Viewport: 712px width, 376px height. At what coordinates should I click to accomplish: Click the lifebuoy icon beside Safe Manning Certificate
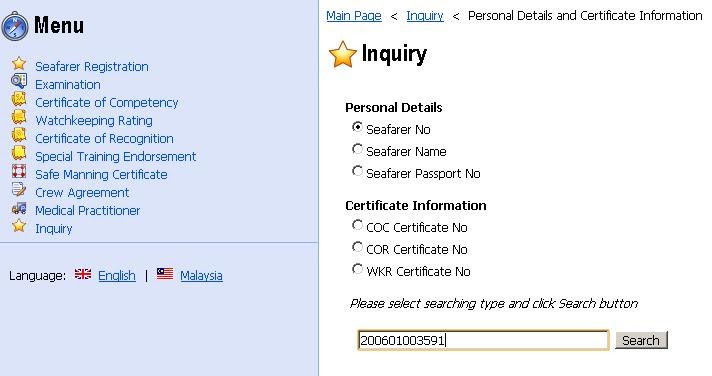tap(19, 171)
